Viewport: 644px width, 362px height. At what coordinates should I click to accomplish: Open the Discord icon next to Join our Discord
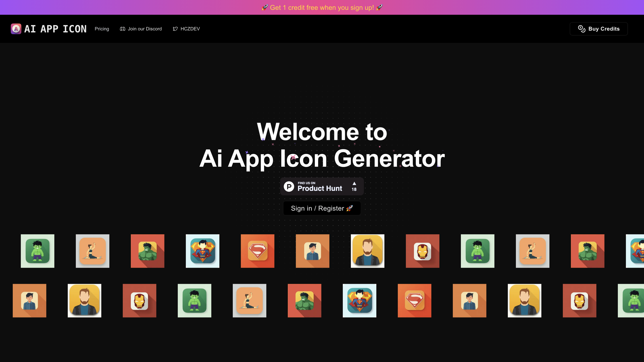[x=122, y=29]
